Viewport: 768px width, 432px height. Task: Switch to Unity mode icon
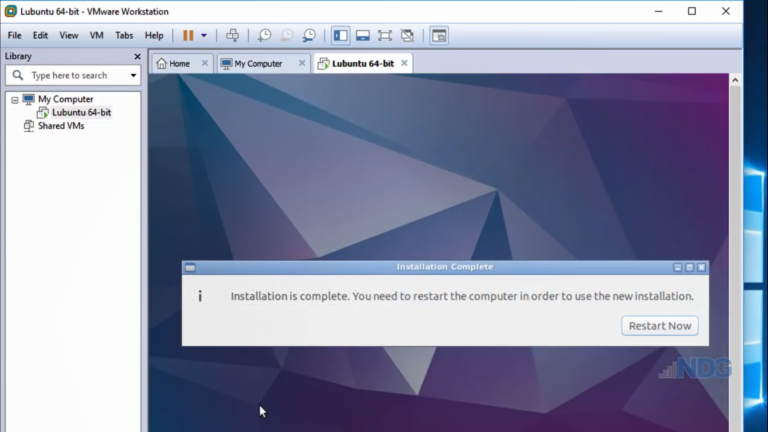pyautogui.click(x=408, y=35)
